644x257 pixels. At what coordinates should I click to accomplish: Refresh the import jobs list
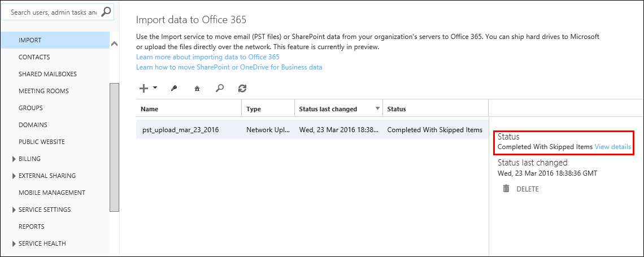[242, 88]
